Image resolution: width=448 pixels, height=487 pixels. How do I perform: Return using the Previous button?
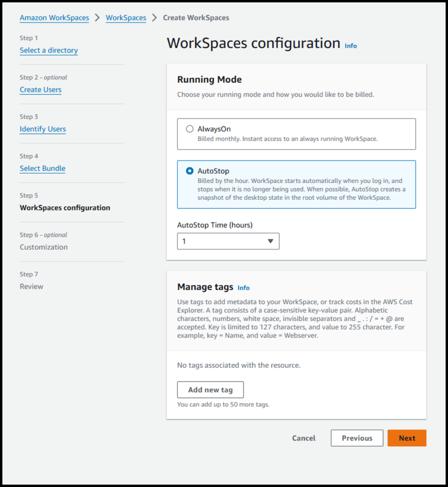point(357,438)
